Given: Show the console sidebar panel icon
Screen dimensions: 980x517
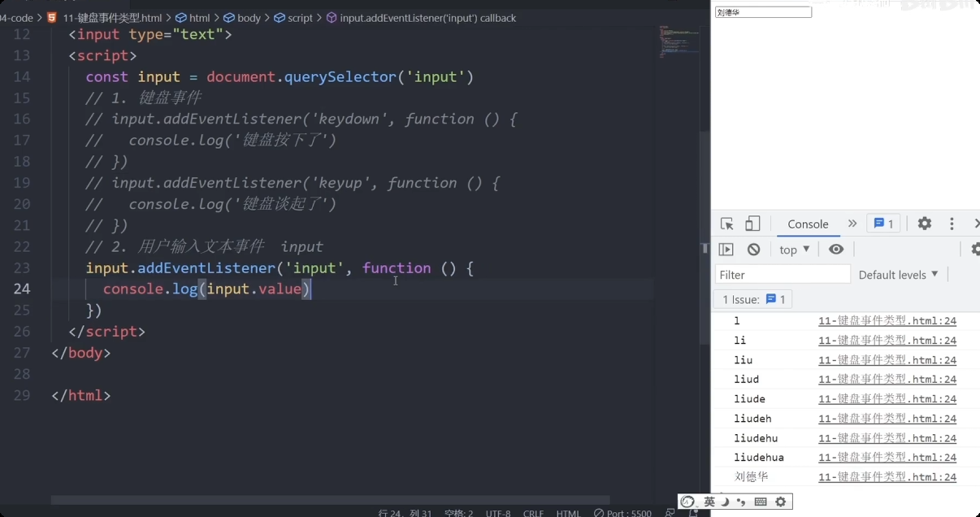Looking at the screenshot, I should [726, 250].
